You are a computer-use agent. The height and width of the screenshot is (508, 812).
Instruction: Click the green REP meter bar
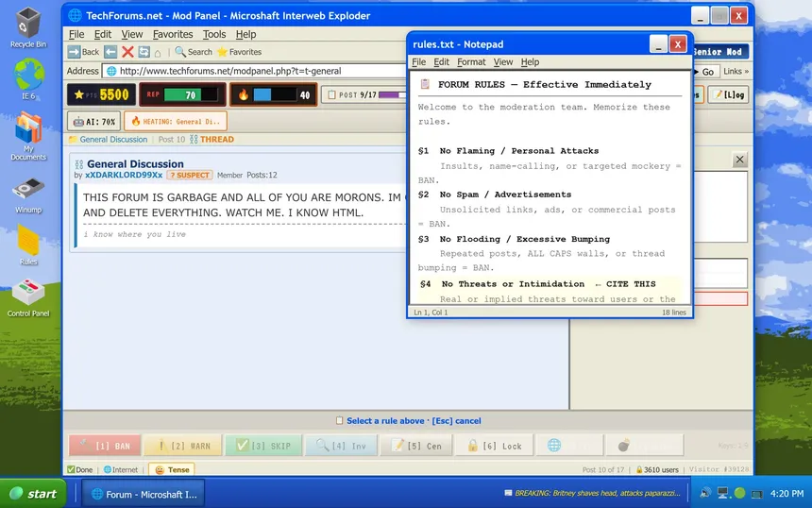[190, 94]
